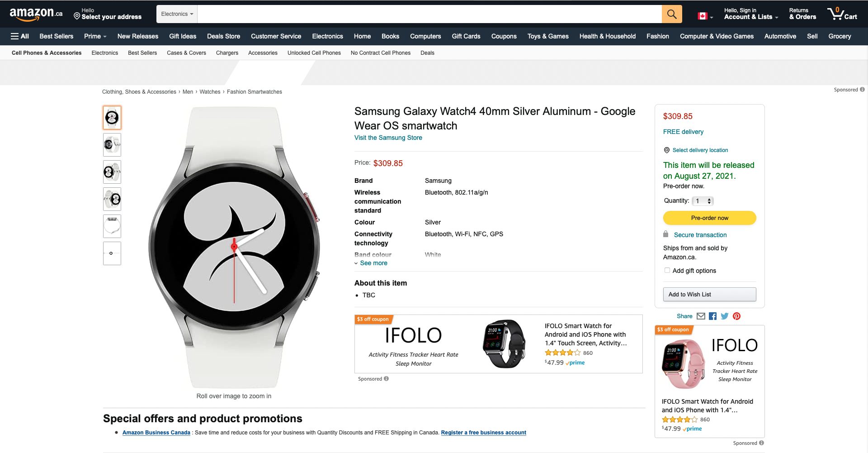This screenshot has height=453, width=868.
Task: Share product on Pinterest icon
Action: pos(737,316)
